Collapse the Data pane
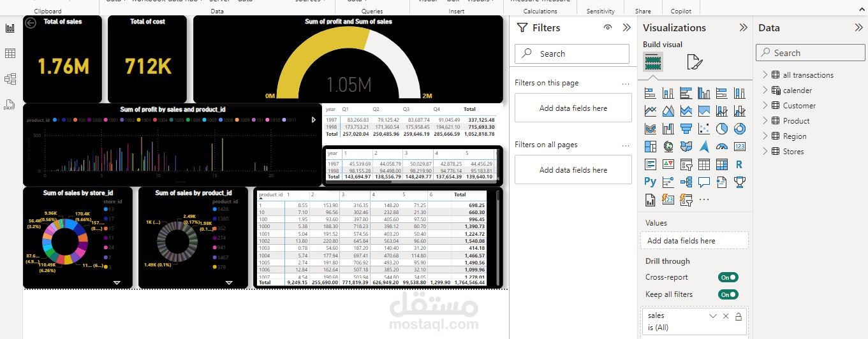This screenshot has height=339, width=868. (858, 27)
